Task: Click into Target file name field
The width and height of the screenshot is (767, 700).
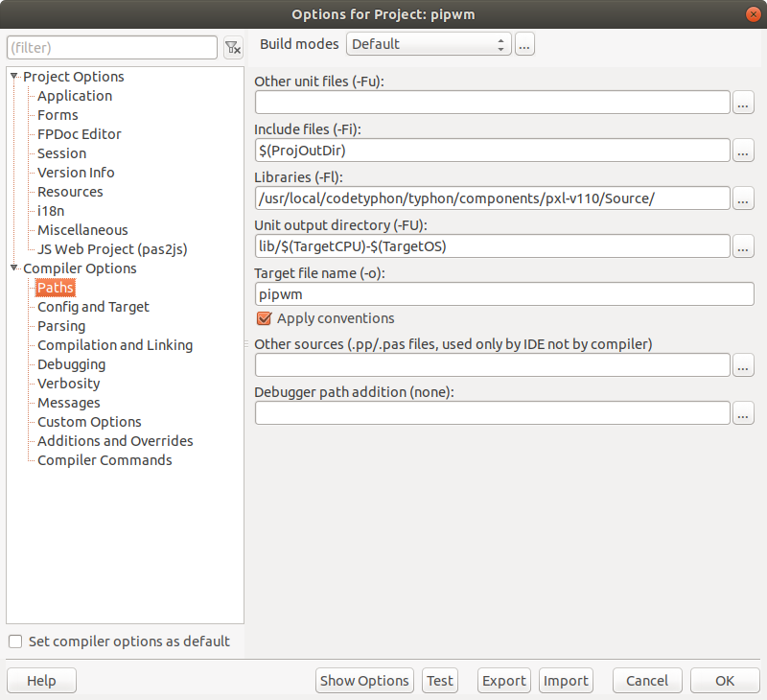Action: 504,294
